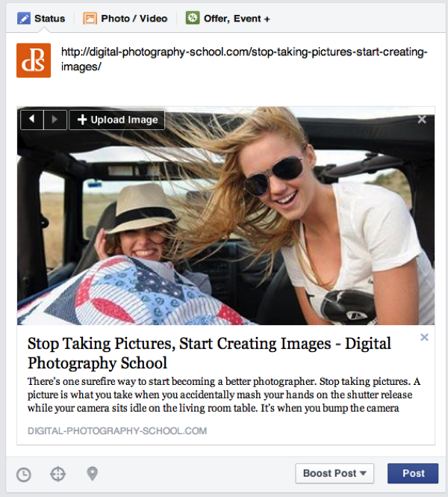Open the schedule post clock icon
Screen dimensions: 448x497
click(24, 474)
